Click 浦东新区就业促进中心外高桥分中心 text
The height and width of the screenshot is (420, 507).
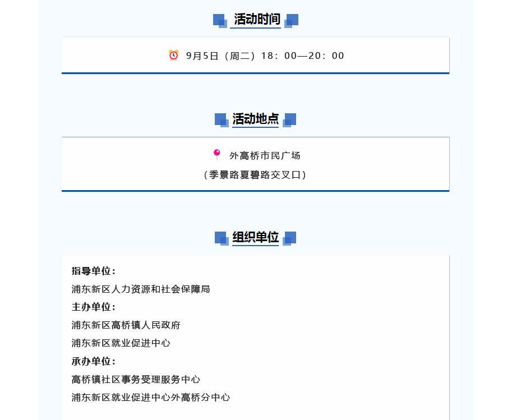tap(151, 398)
